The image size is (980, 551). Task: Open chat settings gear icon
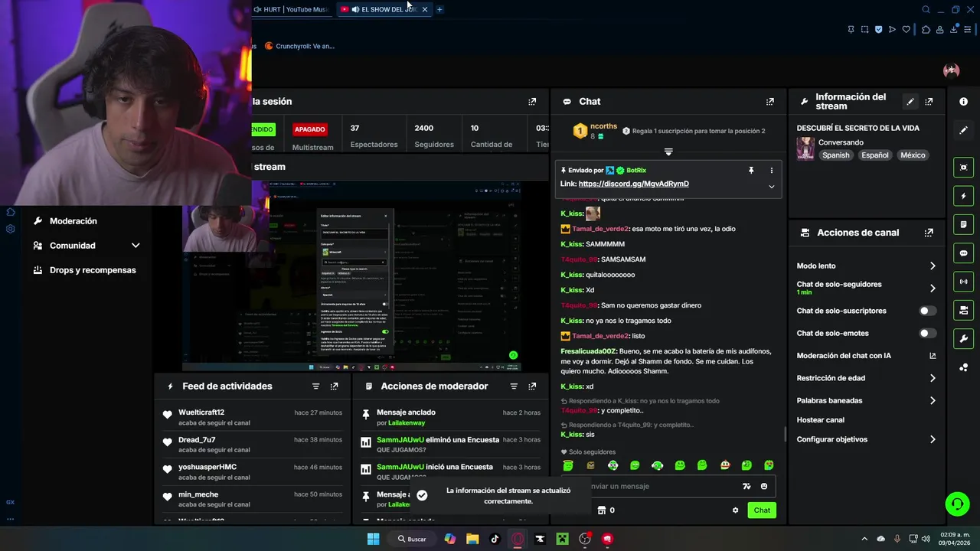click(735, 510)
